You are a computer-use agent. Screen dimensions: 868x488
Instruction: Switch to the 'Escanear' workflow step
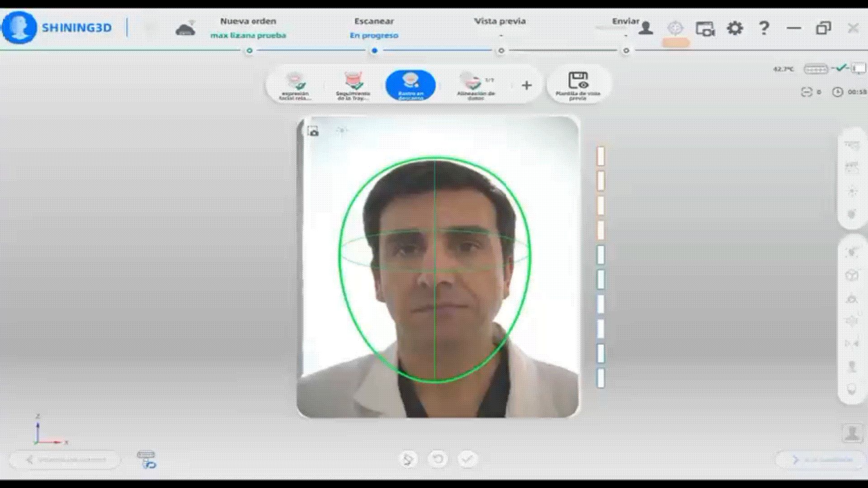(374, 21)
